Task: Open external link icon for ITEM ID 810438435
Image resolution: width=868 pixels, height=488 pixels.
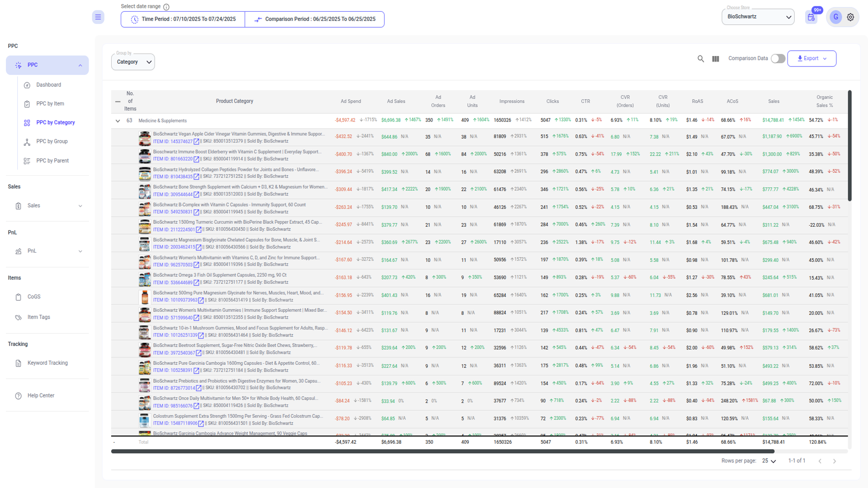Action: pyautogui.click(x=196, y=177)
